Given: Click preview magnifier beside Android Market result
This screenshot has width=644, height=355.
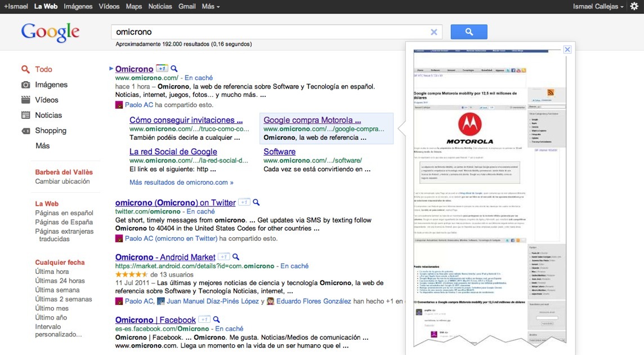Looking at the screenshot, I should (x=236, y=257).
